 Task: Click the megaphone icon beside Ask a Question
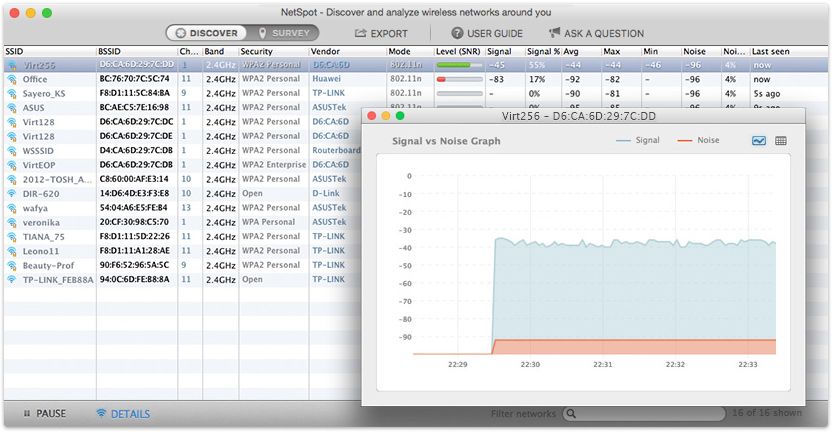pos(554,33)
